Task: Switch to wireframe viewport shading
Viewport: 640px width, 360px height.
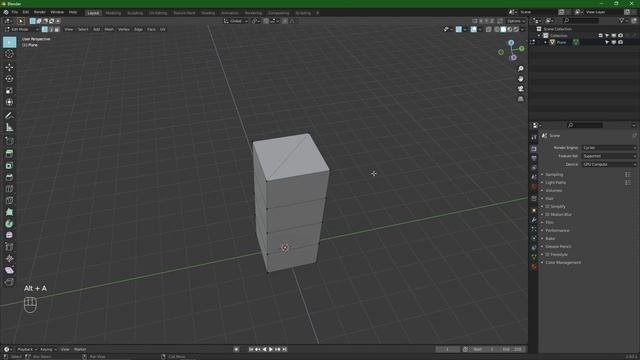Action: point(497,29)
